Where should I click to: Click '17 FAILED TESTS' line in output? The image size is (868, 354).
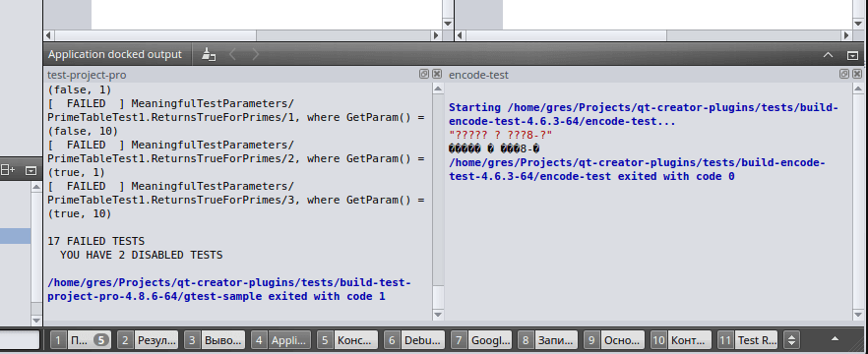tap(96, 241)
